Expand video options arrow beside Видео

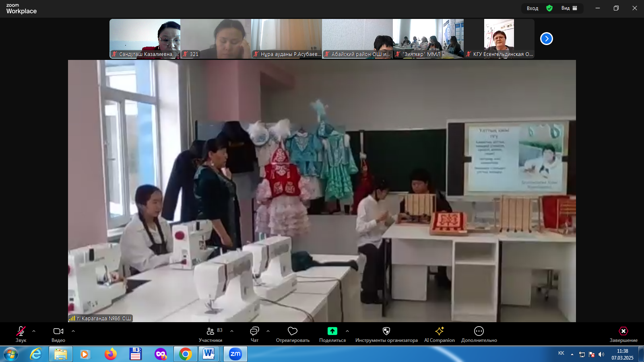click(73, 331)
